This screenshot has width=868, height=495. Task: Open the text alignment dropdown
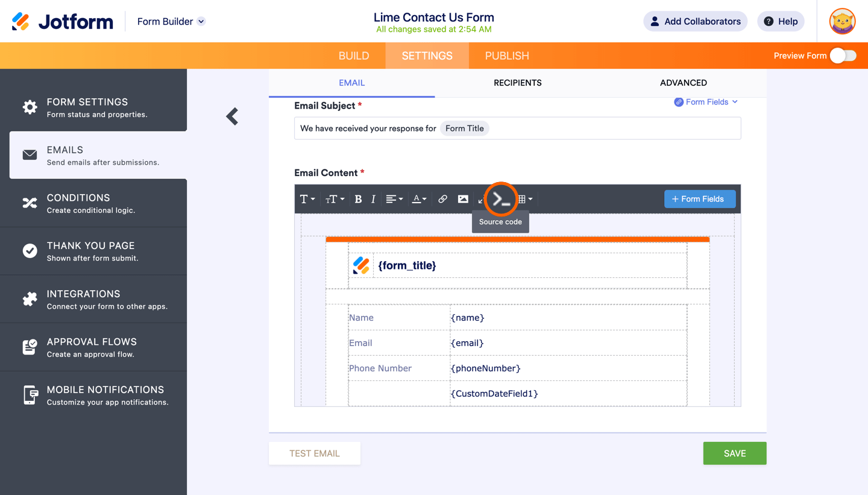[394, 199]
